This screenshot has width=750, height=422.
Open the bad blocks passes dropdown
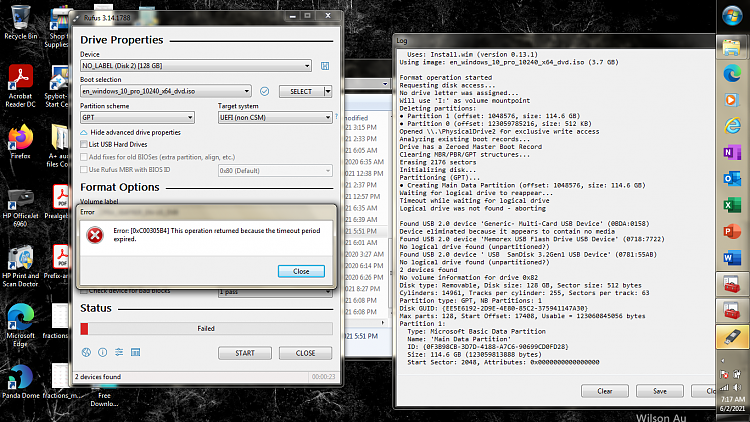(x=275, y=291)
